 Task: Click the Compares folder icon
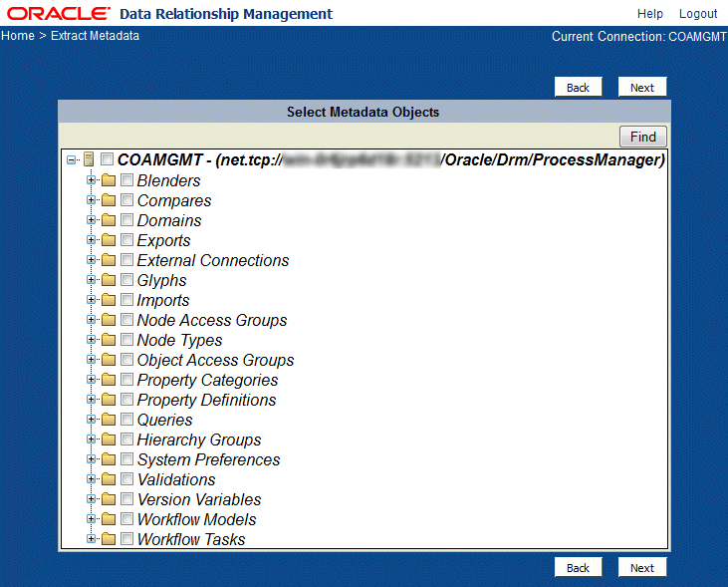point(109,200)
